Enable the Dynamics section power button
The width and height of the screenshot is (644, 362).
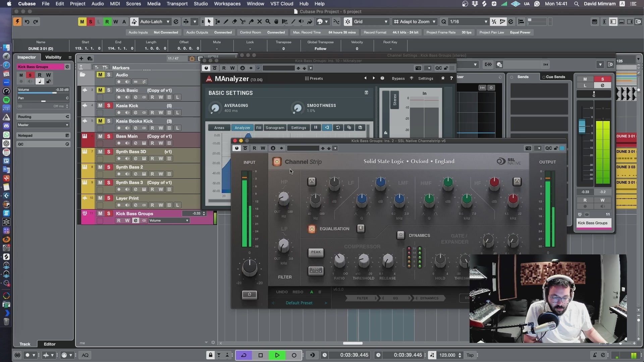(x=400, y=235)
